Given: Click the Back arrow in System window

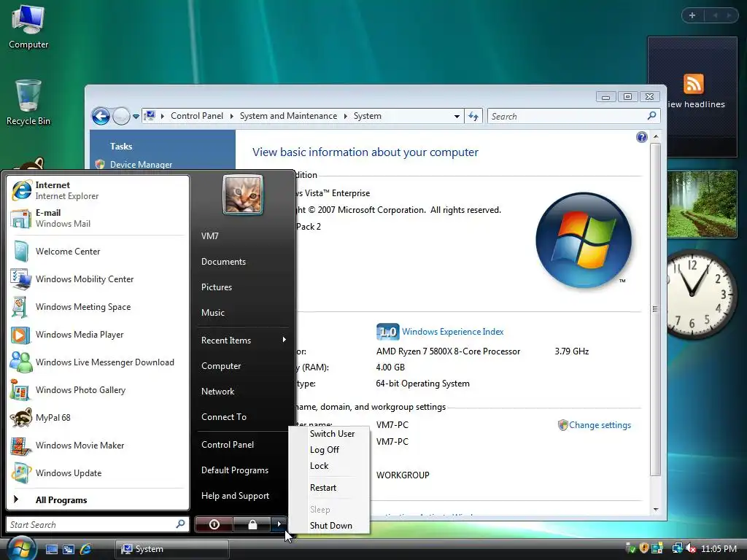Looking at the screenshot, I should [x=101, y=116].
